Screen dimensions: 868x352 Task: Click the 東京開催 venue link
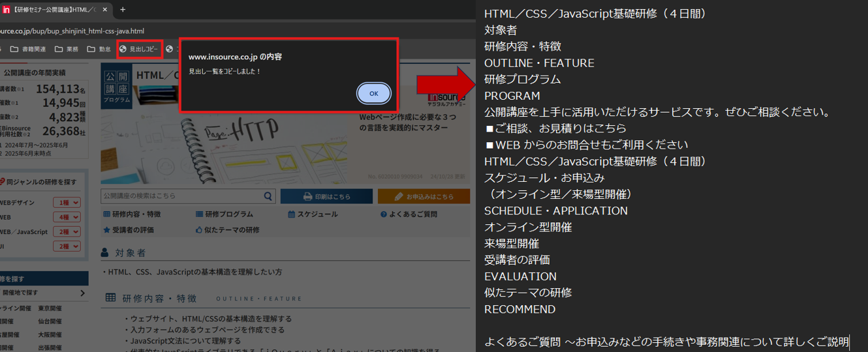click(50, 308)
